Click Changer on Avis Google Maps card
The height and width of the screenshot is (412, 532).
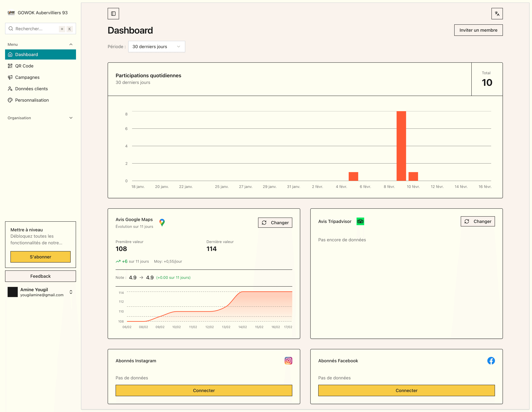tap(275, 223)
